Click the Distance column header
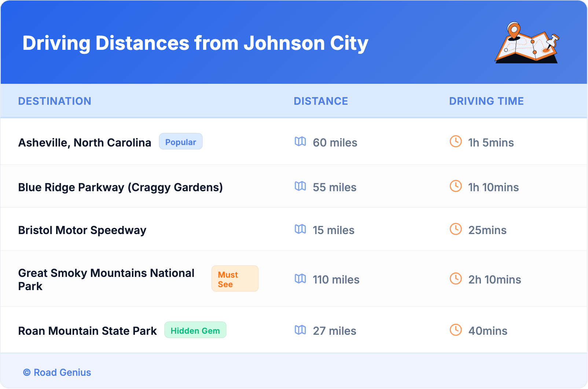This screenshot has height=389, width=588. (x=321, y=101)
